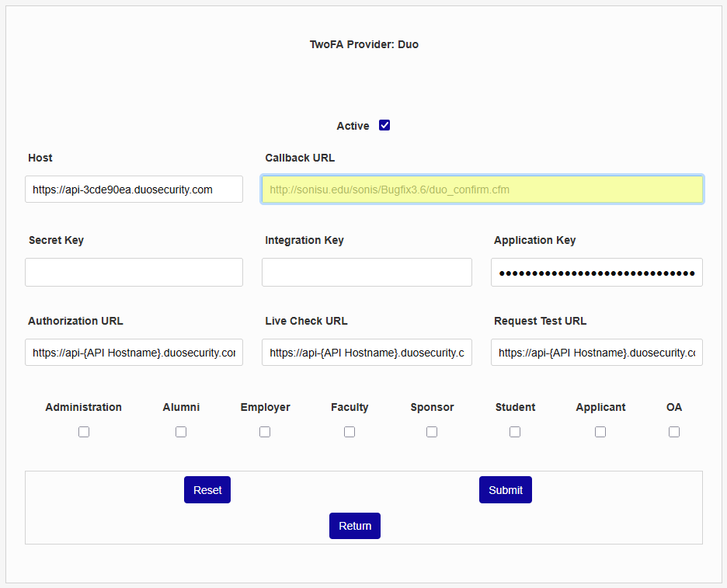Select the Request Test URL field
The image size is (727, 588).
point(597,353)
